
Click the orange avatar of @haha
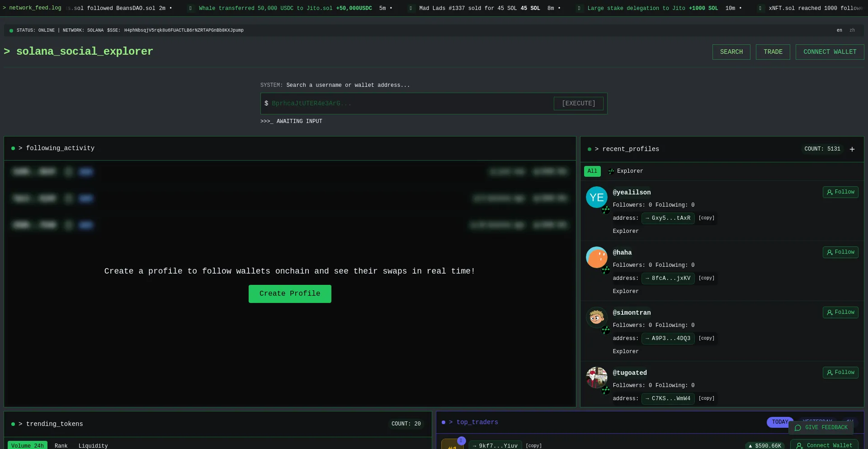coord(596,257)
